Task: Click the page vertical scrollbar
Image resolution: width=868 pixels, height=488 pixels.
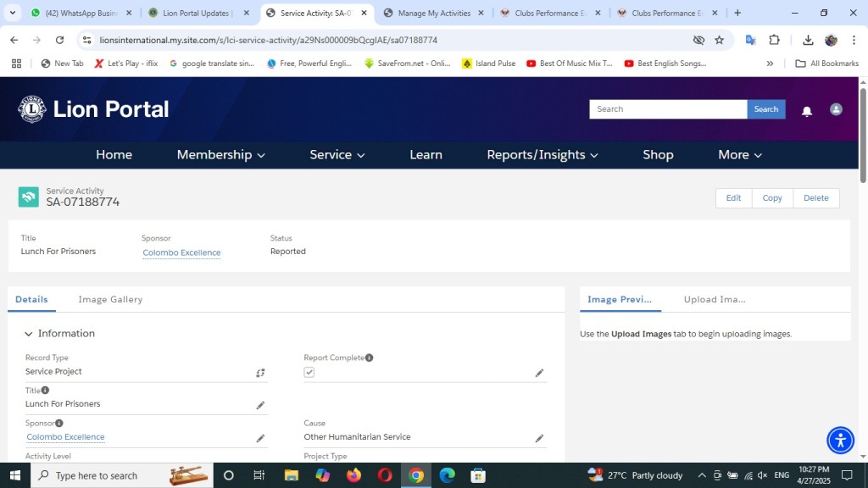Action: point(863,136)
